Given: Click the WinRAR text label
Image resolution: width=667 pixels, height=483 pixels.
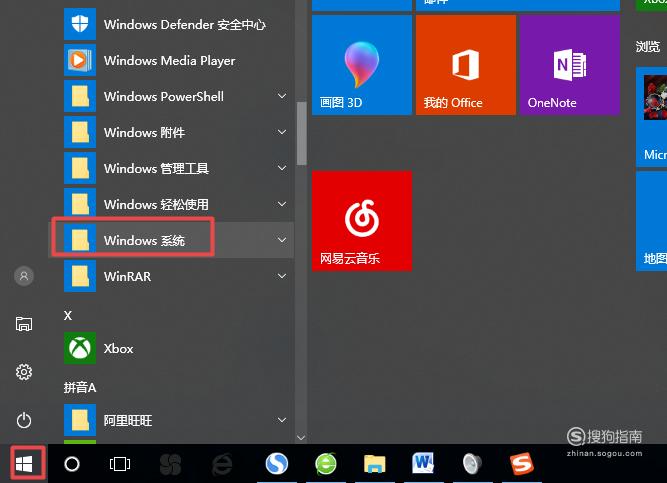Looking at the screenshot, I should point(127,277).
